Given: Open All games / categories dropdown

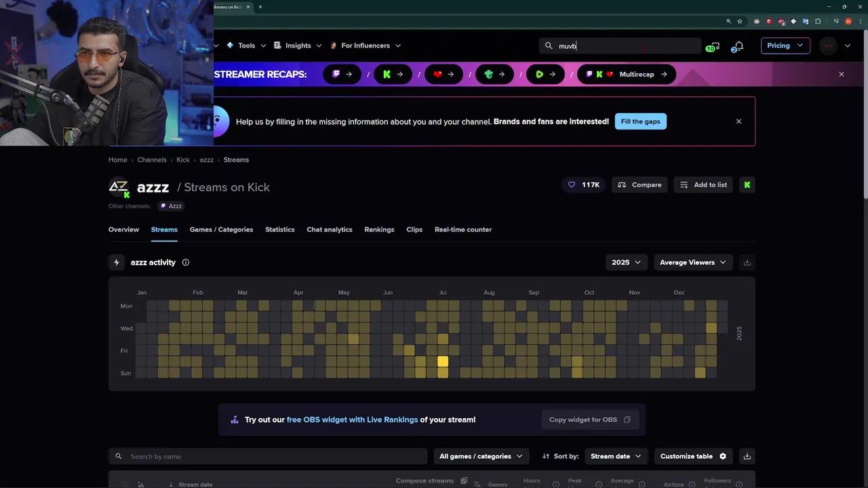Looking at the screenshot, I should 481,456.
